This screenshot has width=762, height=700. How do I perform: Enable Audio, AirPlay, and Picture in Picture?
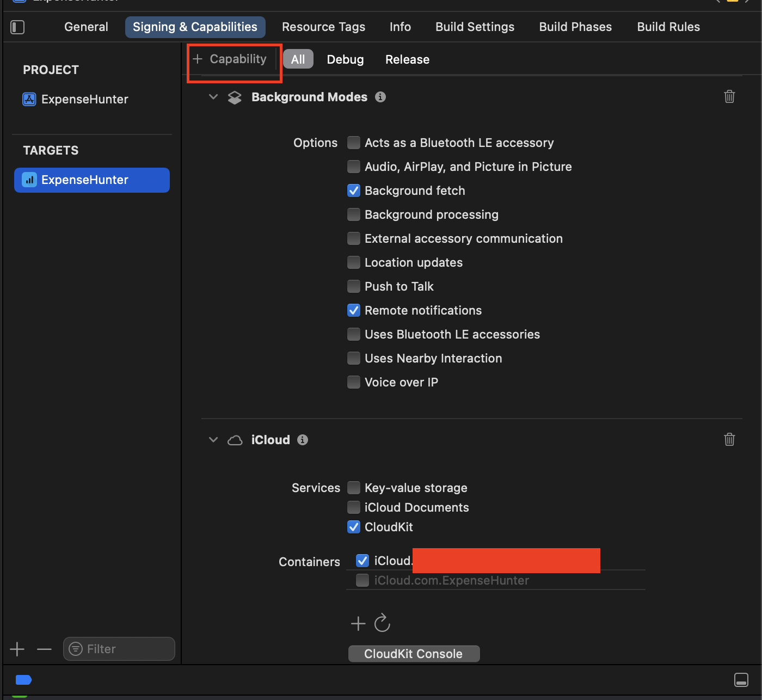(x=354, y=167)
